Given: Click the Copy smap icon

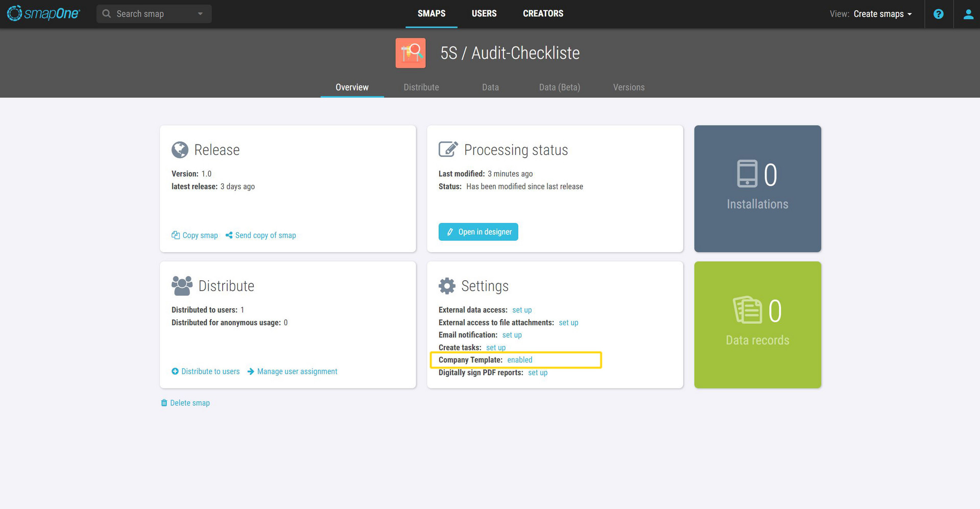Looking at the screenshot, I should coord(175,235).
